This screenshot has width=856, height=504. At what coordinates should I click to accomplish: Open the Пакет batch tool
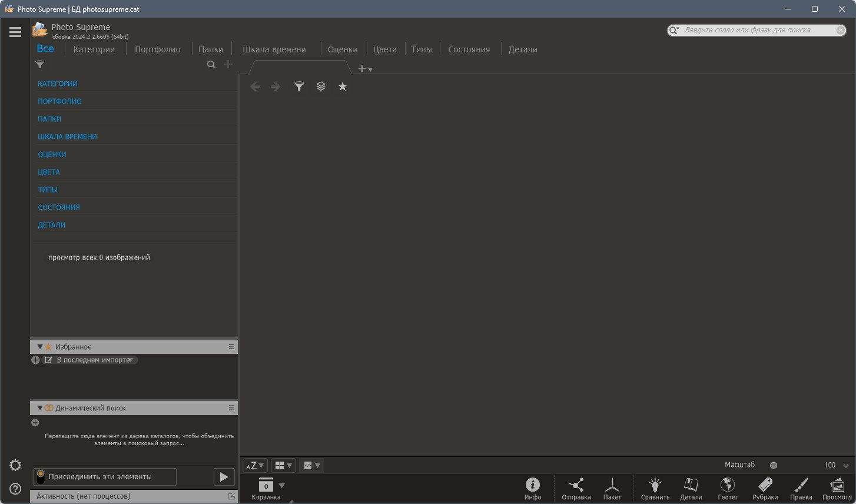tap(612, 489)
